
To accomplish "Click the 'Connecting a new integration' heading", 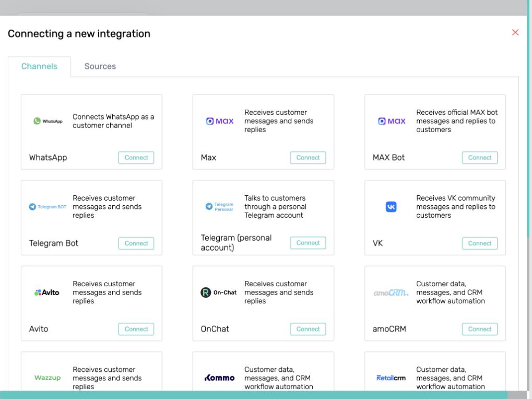I will tap(79, 33).
